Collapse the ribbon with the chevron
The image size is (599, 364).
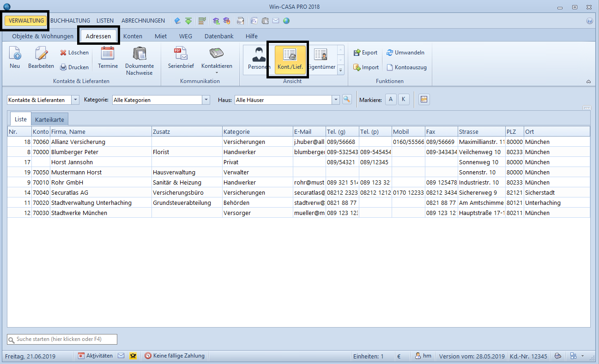tap(589, 81)
